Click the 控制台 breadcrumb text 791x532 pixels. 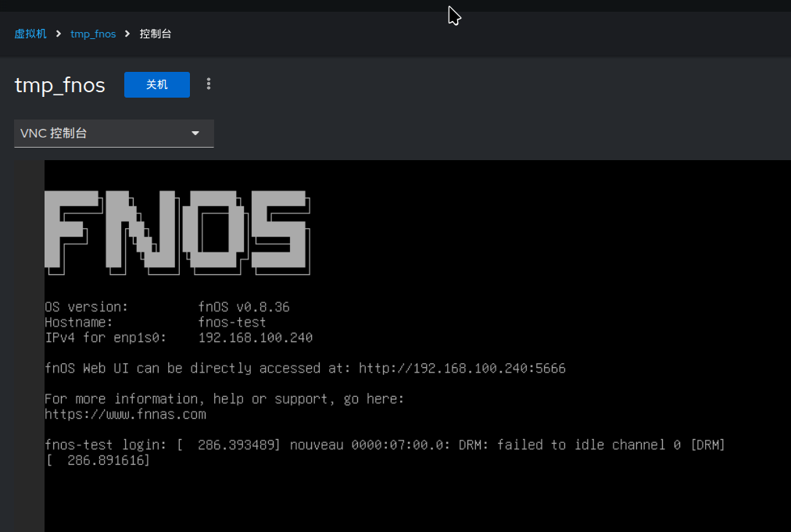156,34
